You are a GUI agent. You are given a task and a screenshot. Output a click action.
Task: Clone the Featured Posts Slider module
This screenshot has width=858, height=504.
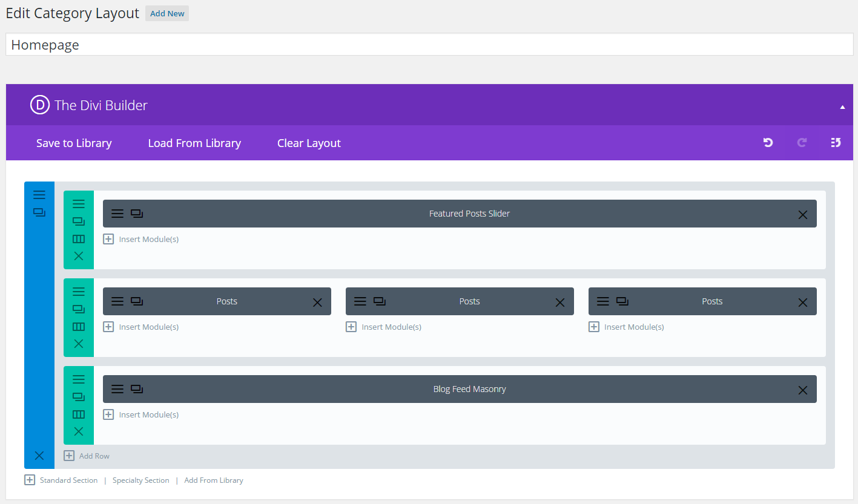click(x=137, y=214)
